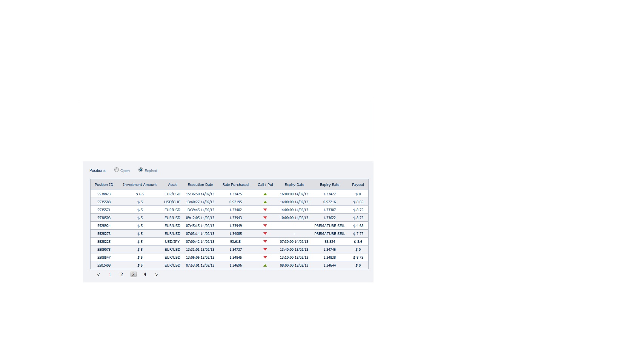
Task: Click position ID 5528273
Action: click(x=104, y=234)
